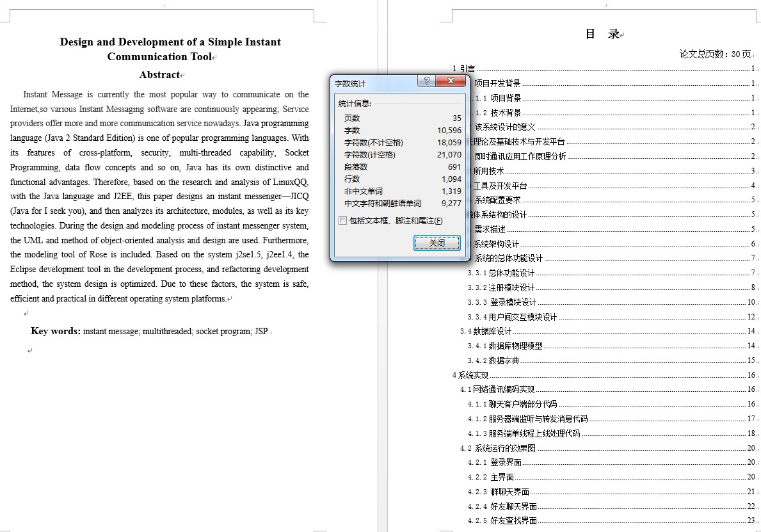Viewport: 761px width, 532px height.
Task: Open the 1.2 技术背景 contents entry
Action: (x=611, y=113)
